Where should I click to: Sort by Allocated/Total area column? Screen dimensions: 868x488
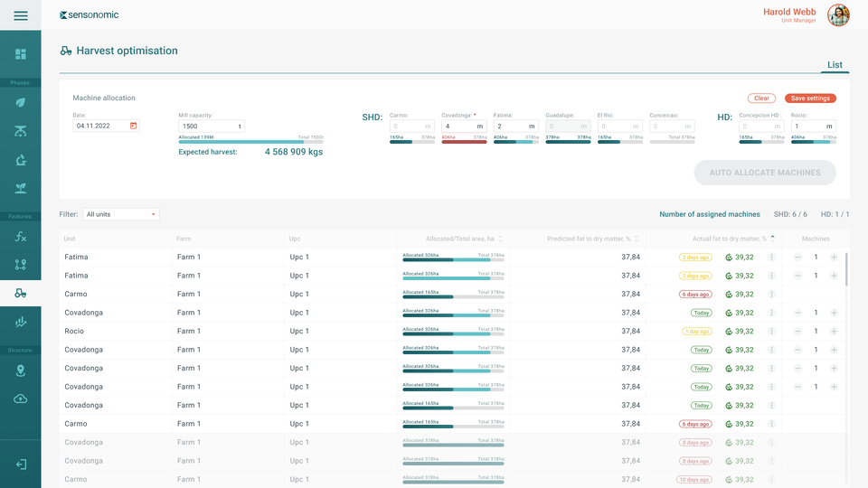click(501, 239)
